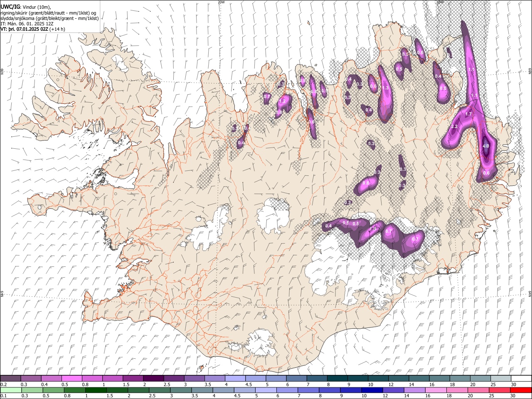
Task: Pick upper legend swatch between 12 and 14
Action: coord(399,379)
